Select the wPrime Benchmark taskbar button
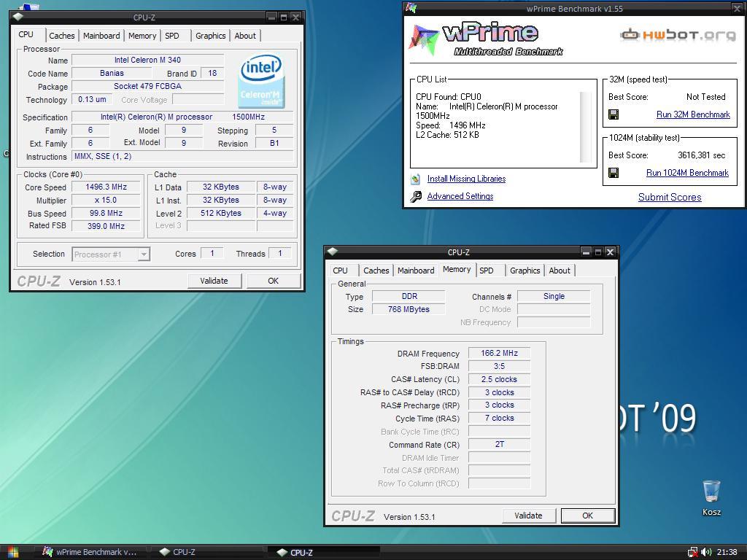Viewport: 747px width, 560px height. (x=90, y=553)
